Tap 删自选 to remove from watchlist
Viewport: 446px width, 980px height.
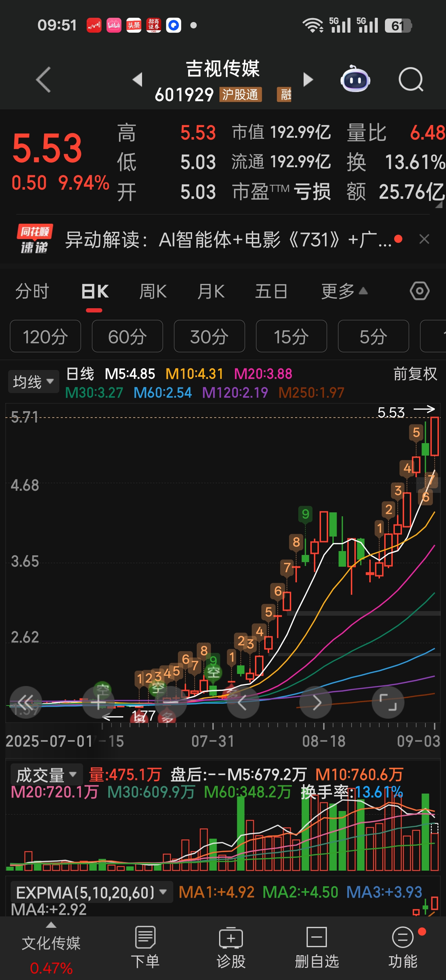[x=317, y=947]
